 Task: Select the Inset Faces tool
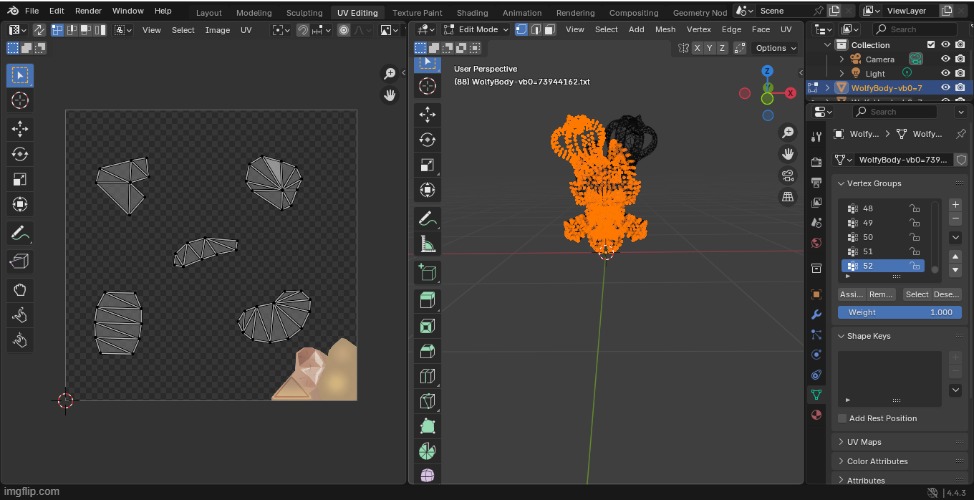(x=427, y=325)
